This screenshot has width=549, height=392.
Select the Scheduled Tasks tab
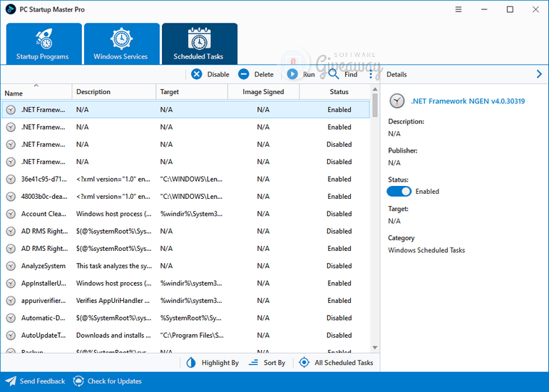[x=200, y=43]
